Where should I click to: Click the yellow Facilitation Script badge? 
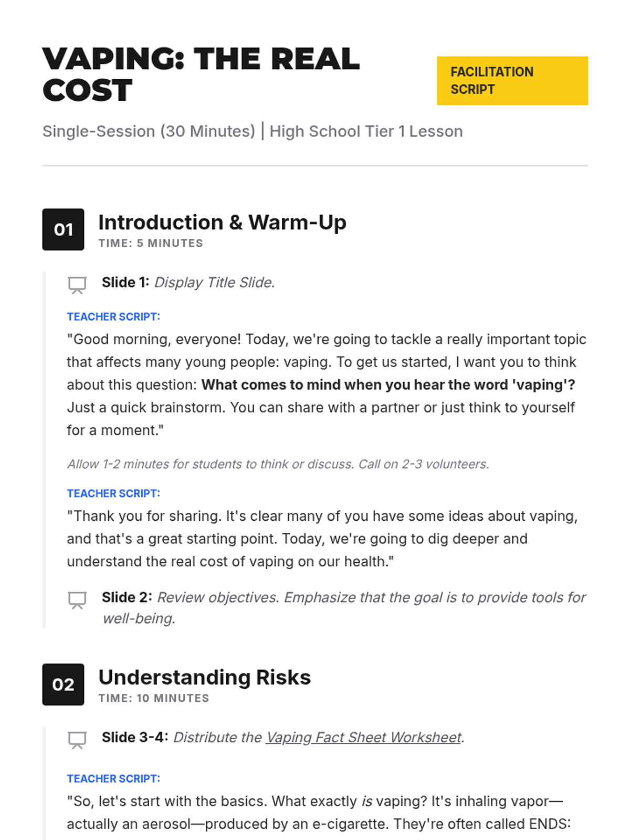click(512, 81)
